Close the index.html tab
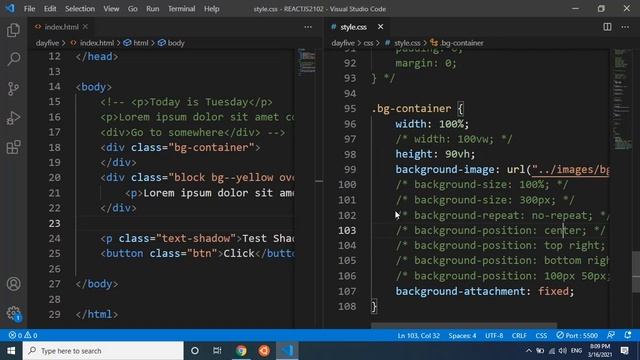This screenshot has height=360, width=640. (85, 27)
